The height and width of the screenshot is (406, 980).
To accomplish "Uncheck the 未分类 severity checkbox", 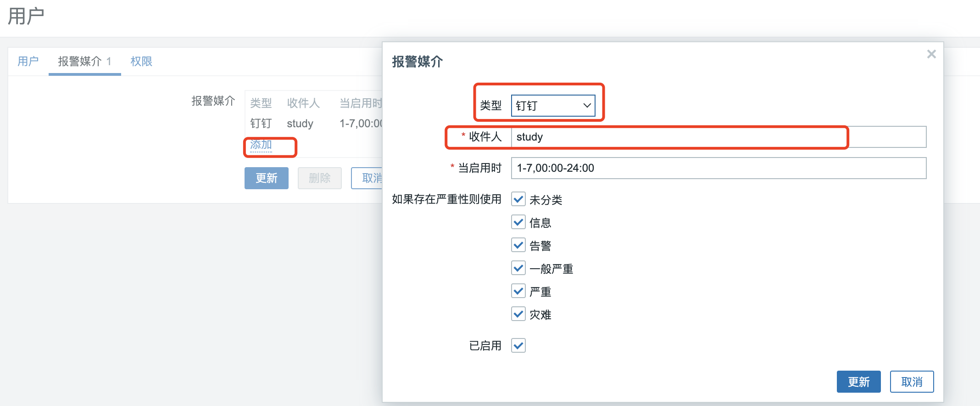I will pyautogui.click(x=518, y=199).
